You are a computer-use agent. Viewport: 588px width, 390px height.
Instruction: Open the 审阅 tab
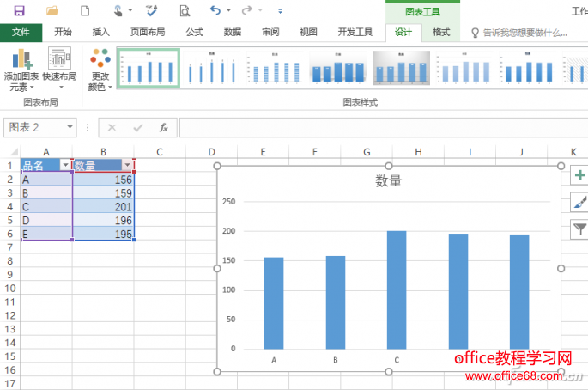click(270, 33)
